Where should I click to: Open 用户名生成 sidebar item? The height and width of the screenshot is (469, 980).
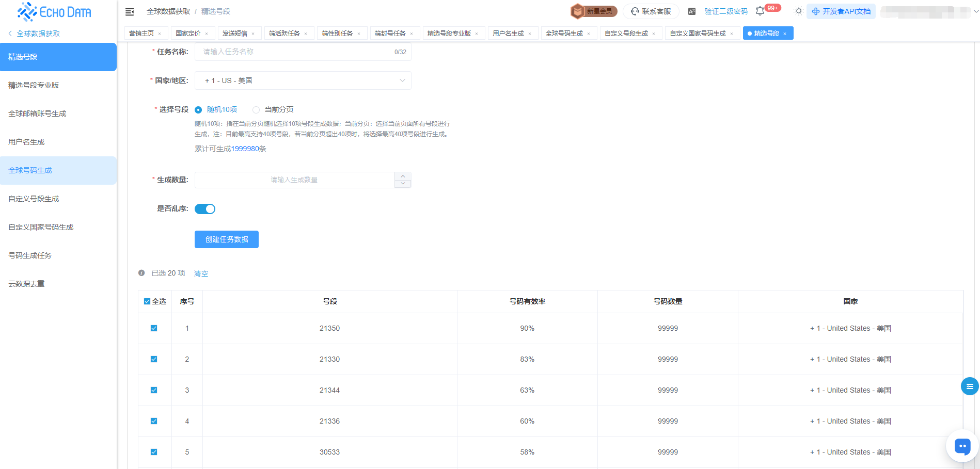tap(58, 142)
